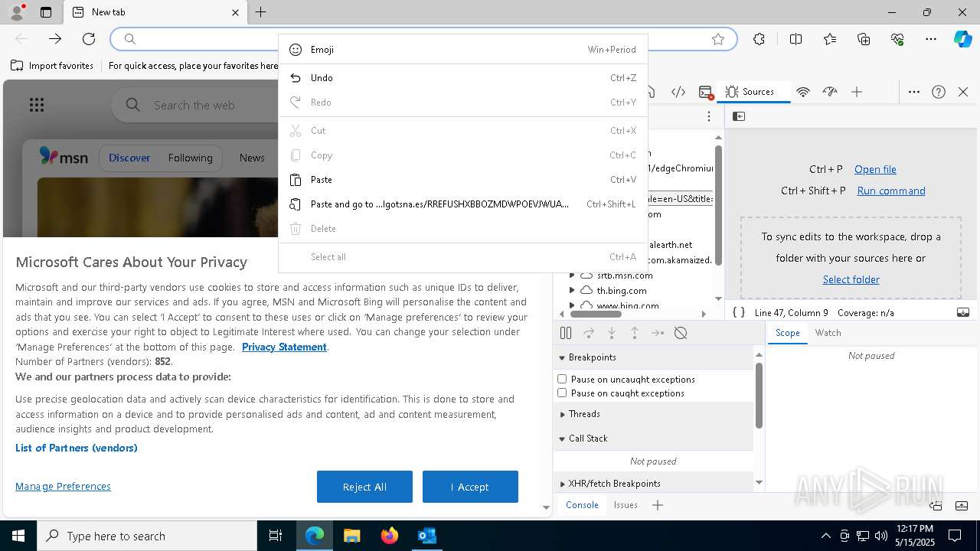Click Pretty print curly braces icon
980x551 pixels.
point(739,312)
